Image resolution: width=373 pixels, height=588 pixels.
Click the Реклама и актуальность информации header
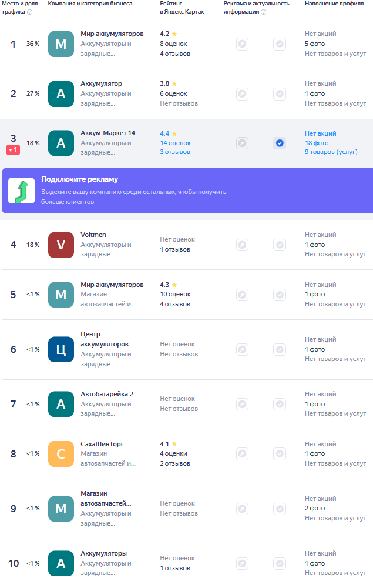pos(257,8)
